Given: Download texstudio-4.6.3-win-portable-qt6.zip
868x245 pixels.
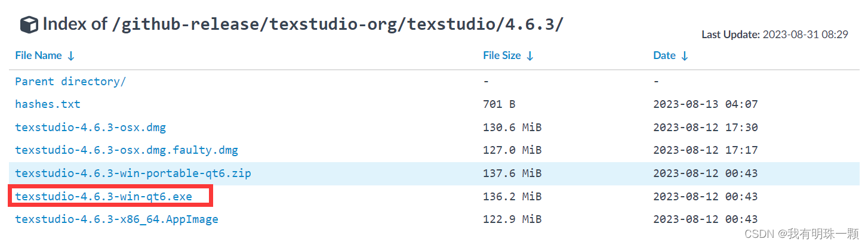Looking at the screenshot, I should (x=133, y=173).
